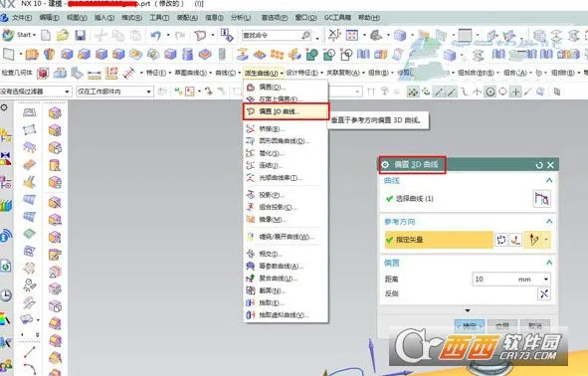The height and width of the screenshot is (376, 588).
Task: Open the 分析(L) menu
Action: [241, 17]
